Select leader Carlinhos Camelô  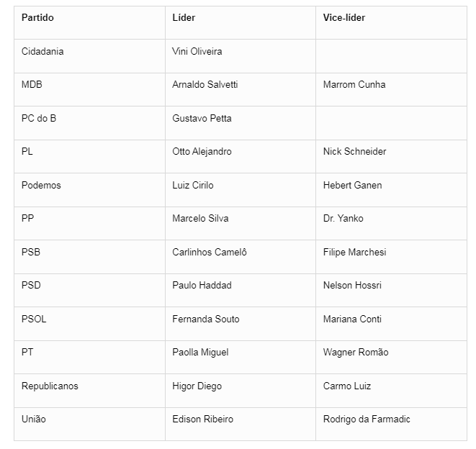(x=210, y=252)
